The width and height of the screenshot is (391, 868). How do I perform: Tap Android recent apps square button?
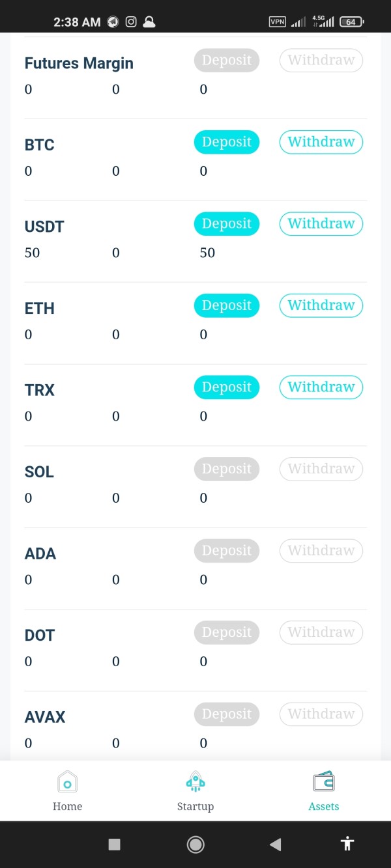114,845
